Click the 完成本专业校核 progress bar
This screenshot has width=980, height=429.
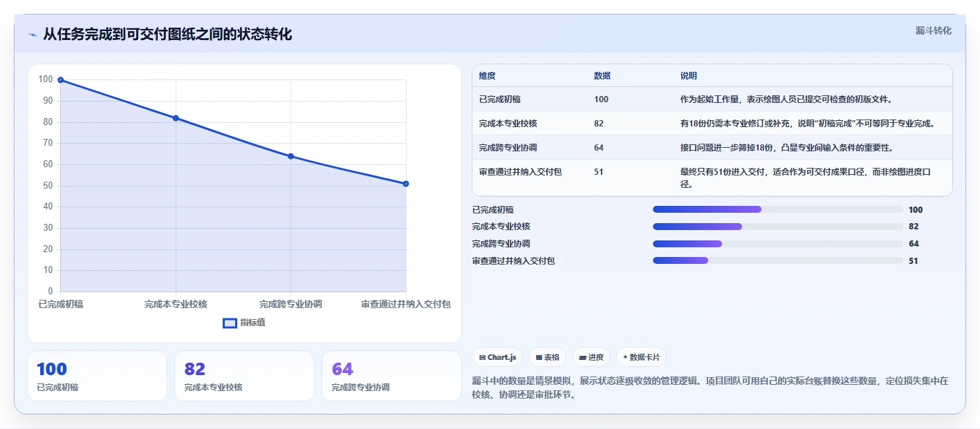click(778, 227)
